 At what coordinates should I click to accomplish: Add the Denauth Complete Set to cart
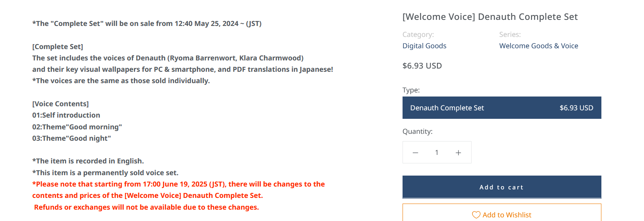click(x=502, y=187)
